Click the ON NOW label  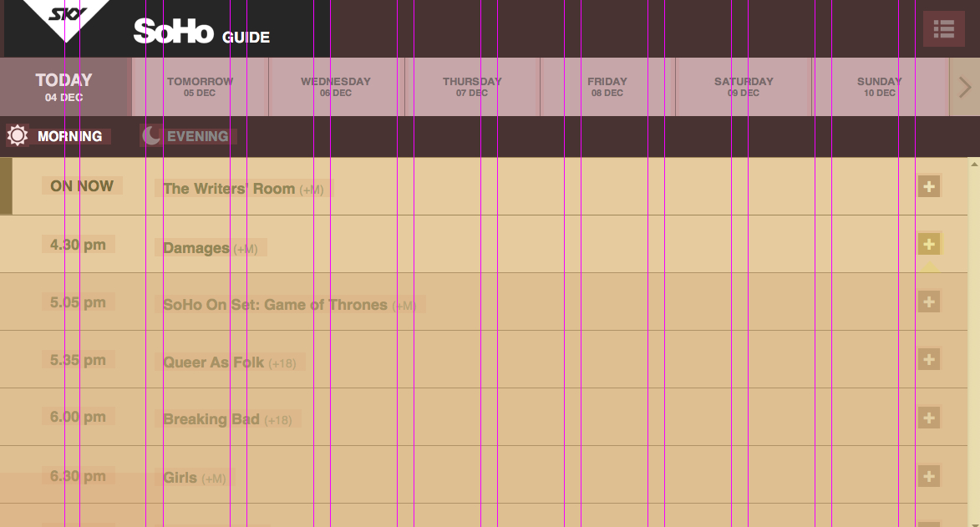point(82,185)
